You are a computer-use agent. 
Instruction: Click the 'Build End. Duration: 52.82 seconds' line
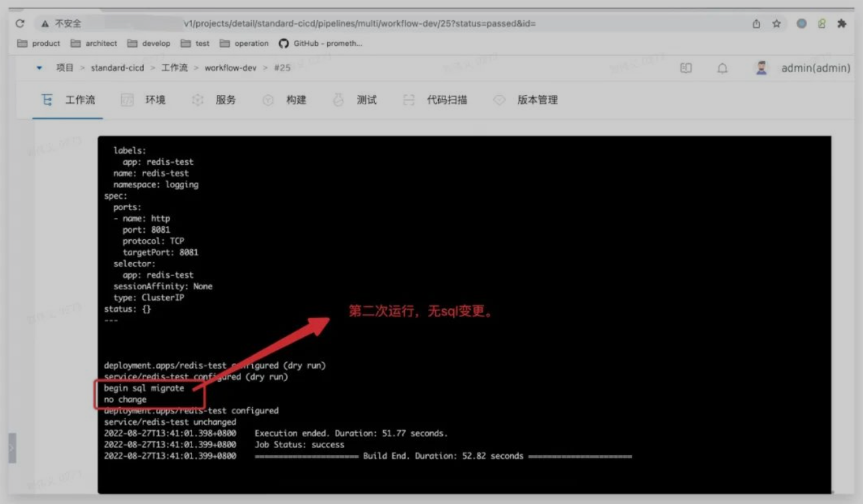pyautogui.click(x=443, y=456)
